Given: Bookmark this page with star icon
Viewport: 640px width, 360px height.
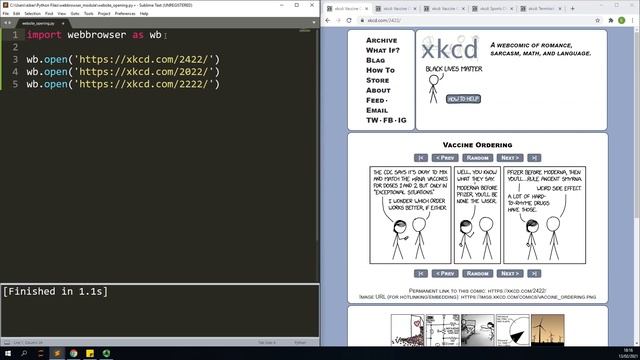Looking at the screenshot, I should coord(598,20).
